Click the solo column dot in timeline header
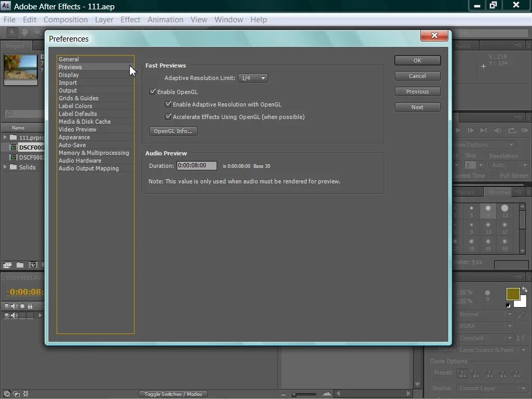Image resolution: width=532 pixels, height=399 pixels. 22,305
